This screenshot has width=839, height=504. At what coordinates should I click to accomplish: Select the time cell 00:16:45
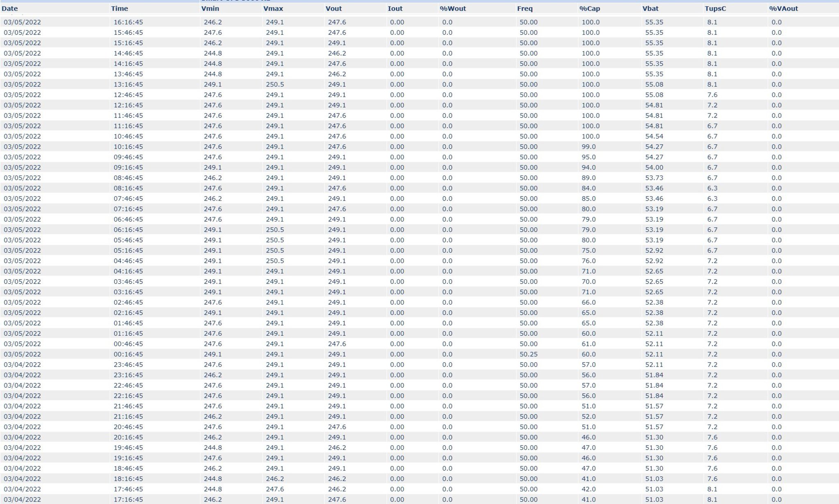129,354
